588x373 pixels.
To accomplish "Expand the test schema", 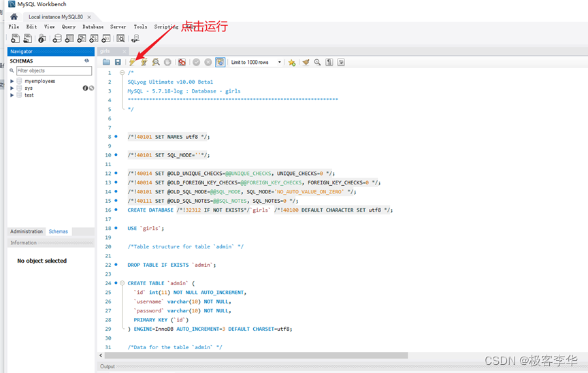I will click(x=12, y=95).
